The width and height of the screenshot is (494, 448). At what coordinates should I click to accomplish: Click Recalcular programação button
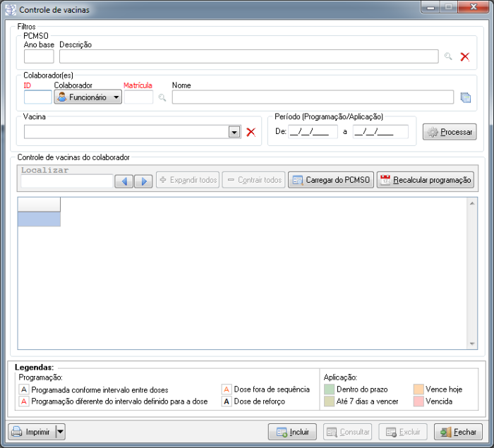(x=425, y=180)
